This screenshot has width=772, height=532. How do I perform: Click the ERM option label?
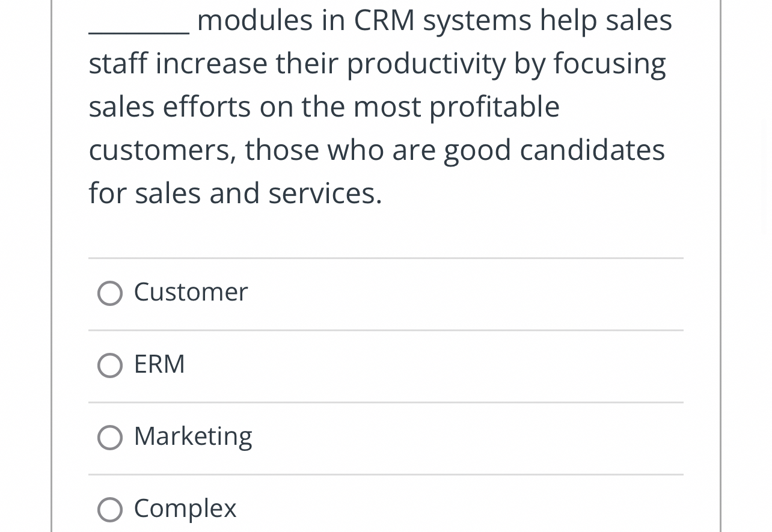click(159, 365)
